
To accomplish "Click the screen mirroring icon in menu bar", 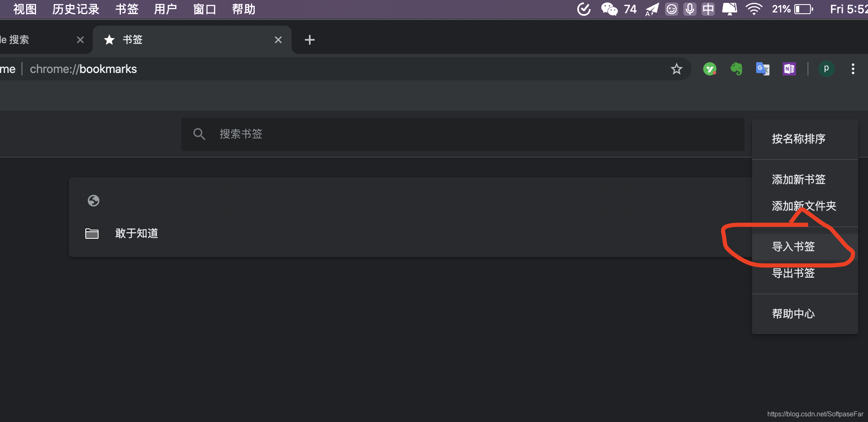I will 730,9.
